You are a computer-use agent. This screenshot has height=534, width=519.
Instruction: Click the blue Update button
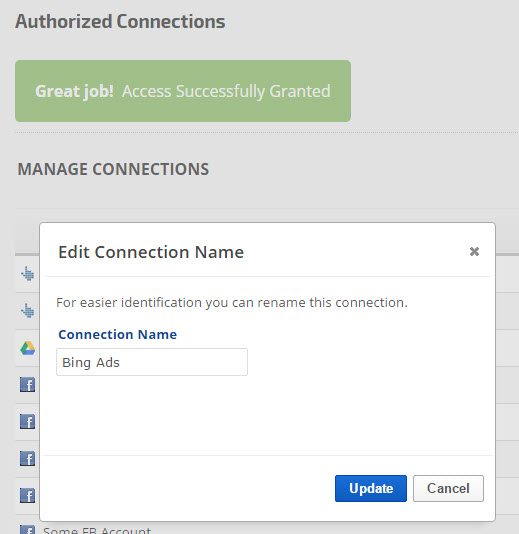(371, 488)
